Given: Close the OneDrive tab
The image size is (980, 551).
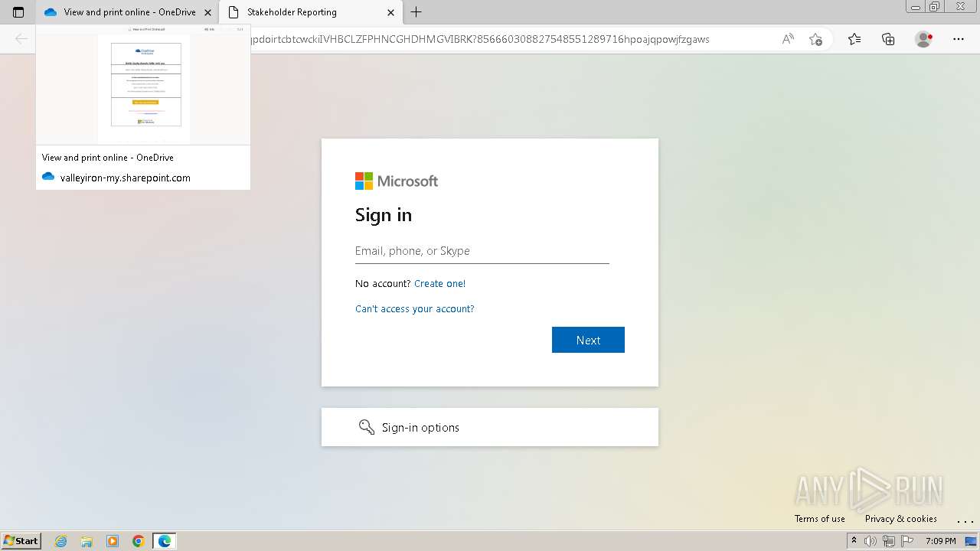Looking at the screenshot, I should 207,12.
